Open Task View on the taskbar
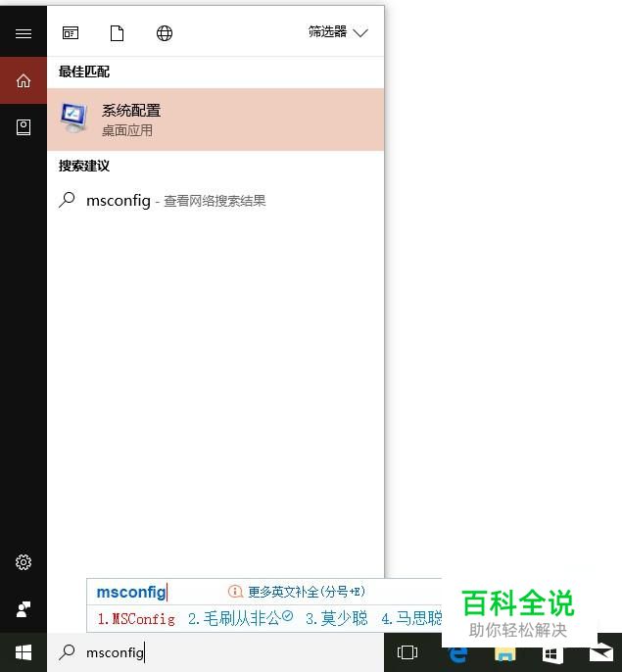The height and width of the screenshot is (672, 622). coord(407,652)
